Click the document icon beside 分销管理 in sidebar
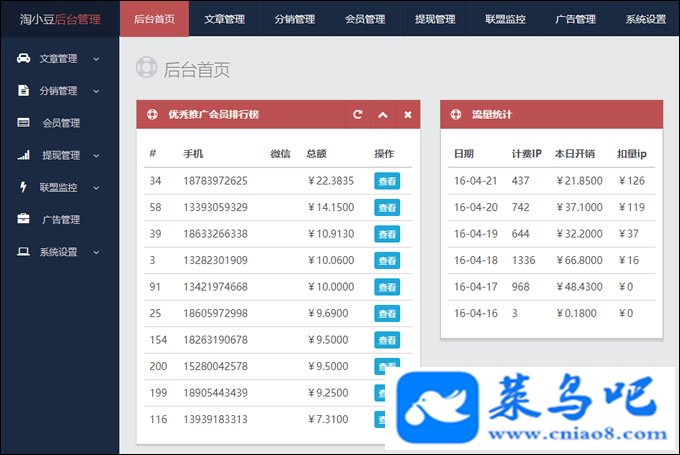This screenshot has width=680, height=455. coord(23,90)
